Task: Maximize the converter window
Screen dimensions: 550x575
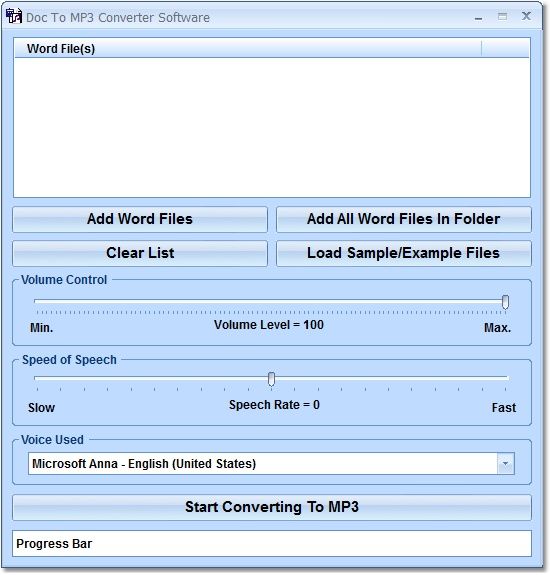Action: [502, 17]
